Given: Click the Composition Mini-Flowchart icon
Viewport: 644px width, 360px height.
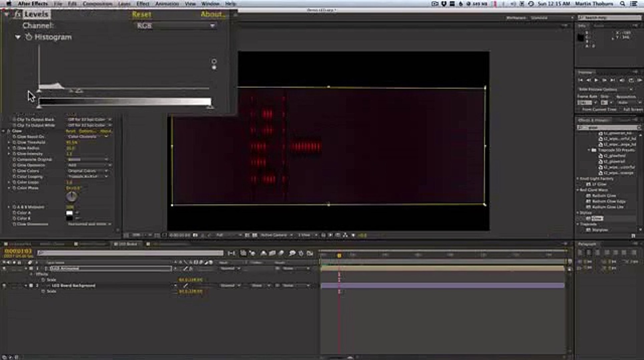Looking at the screenshot, I should (x=231, y=253).
